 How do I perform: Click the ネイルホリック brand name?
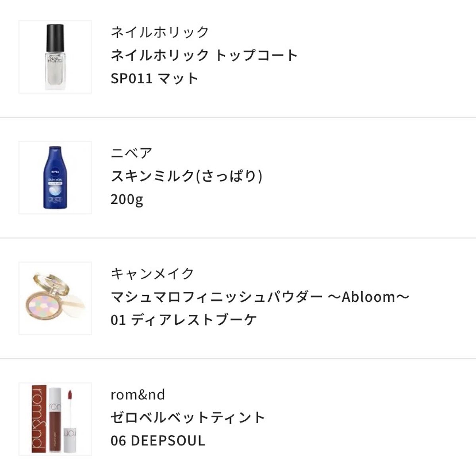[159, 33]
